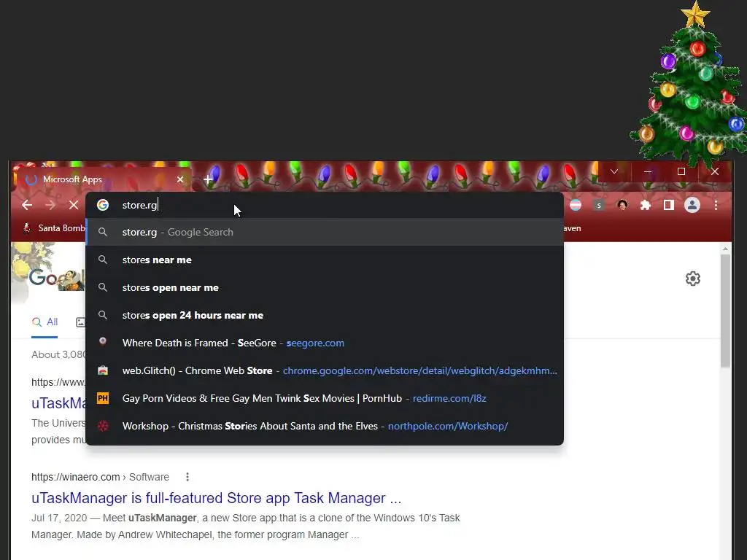Screen dimensions: 747x560
Task: Click the Google icon in address bar
Action: coord(103,205)
